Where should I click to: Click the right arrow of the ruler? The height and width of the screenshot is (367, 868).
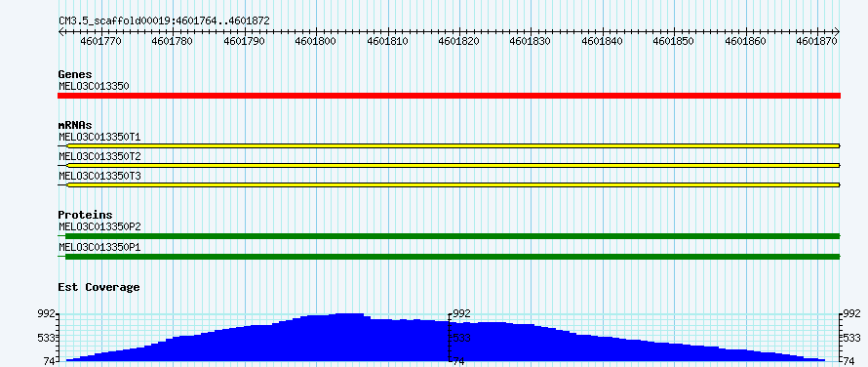837,31
